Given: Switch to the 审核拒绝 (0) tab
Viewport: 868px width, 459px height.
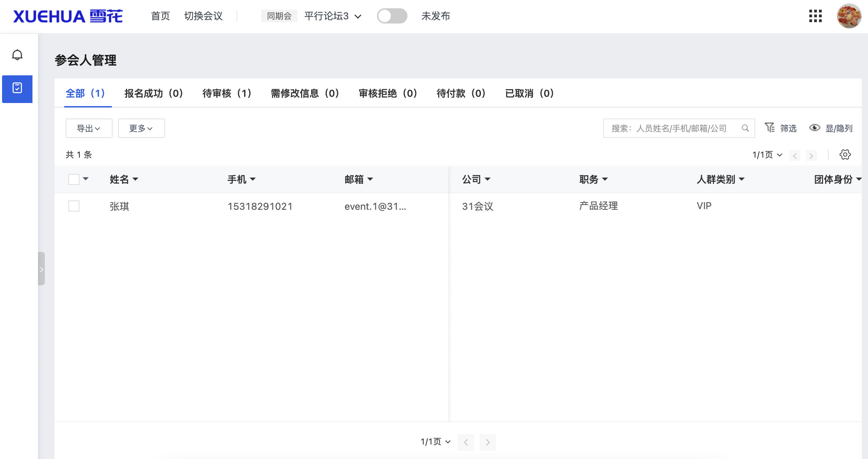Looking at the screenshot, I should (x=388, y=93).
